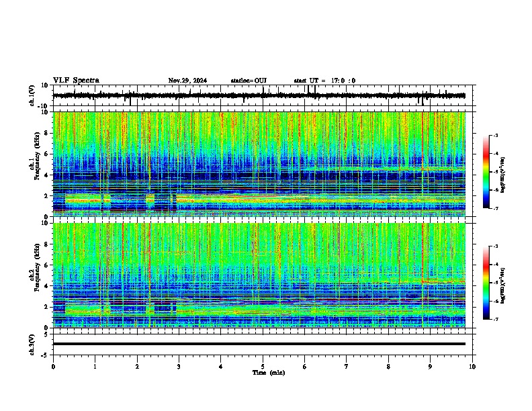Click time axis tick label '4'
The width and height of the screenshot is (532, 411).
tap(221, 367)
